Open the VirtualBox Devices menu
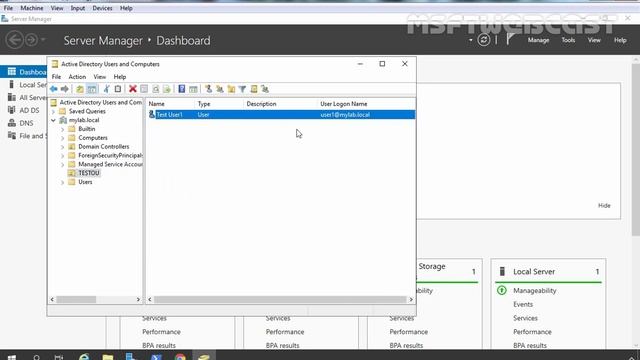The width and height of the screenshot is (640, 360). point(102,8)
